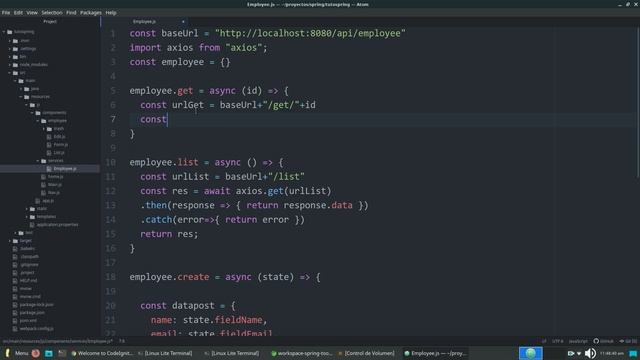Image resolution: width=640 pixels, height=360 pixels.
Task: Open the Help menu
Action: pos(111,13)
